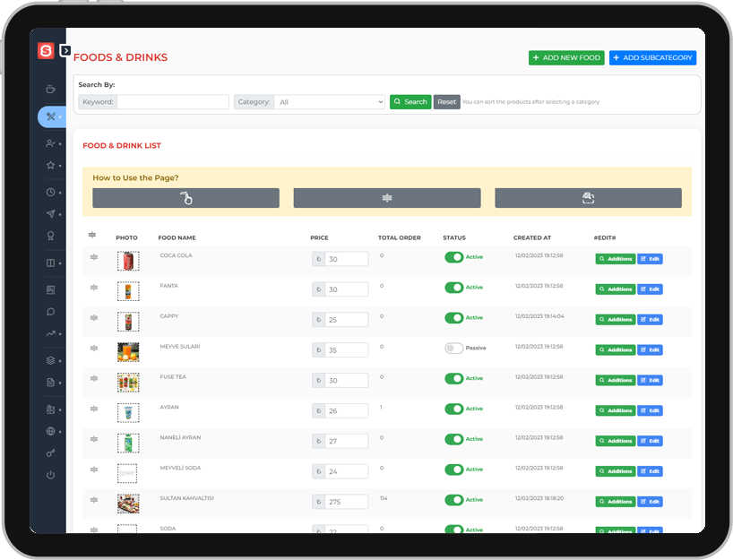
Task: Click the Reset button
Action: point(447,102)
